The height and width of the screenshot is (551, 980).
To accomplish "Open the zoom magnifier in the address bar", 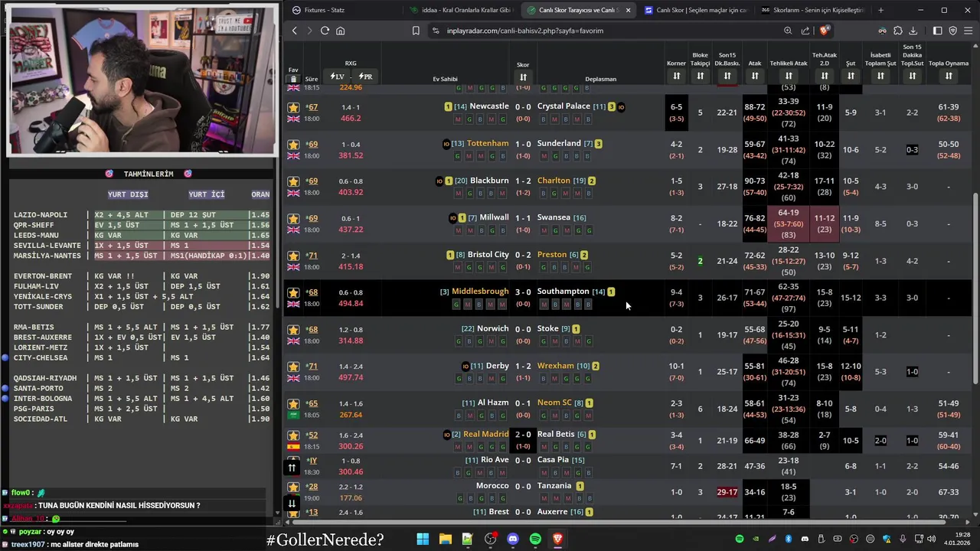I will coord(788,31).
